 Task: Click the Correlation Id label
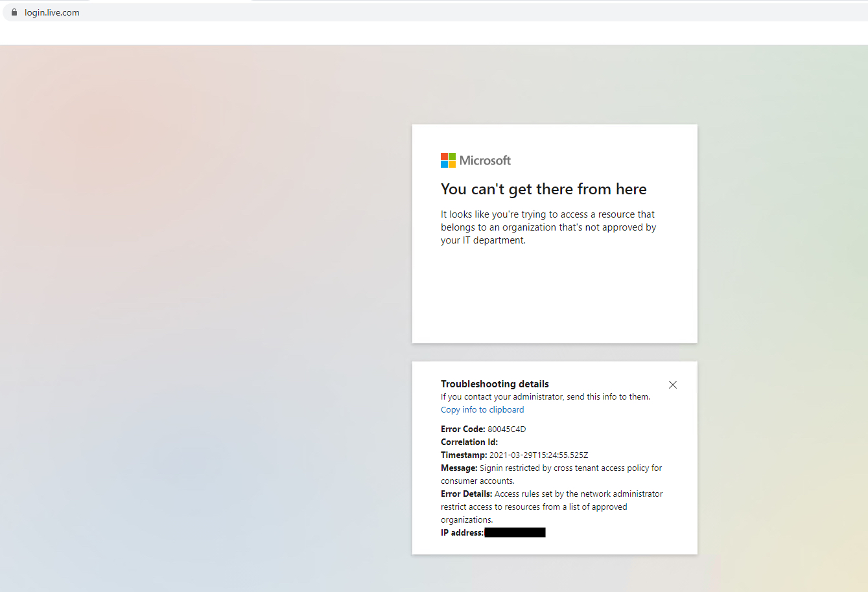tap(469, 442)
